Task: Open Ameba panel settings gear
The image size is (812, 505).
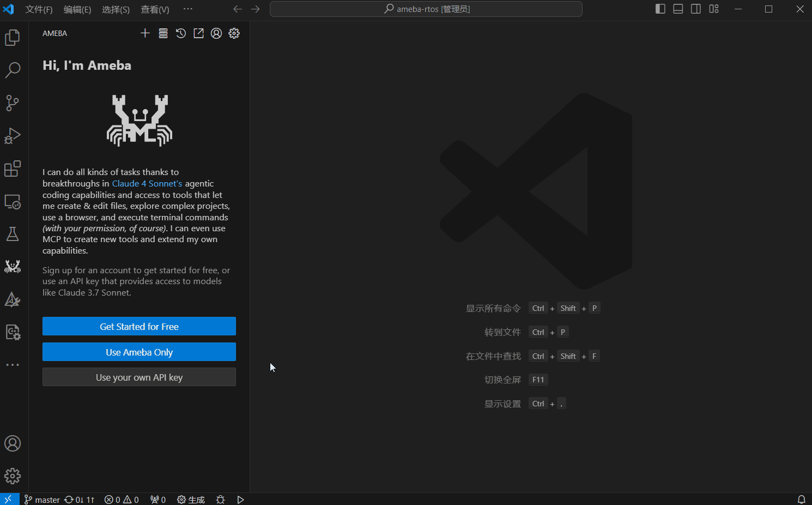Action: (234, 33)
